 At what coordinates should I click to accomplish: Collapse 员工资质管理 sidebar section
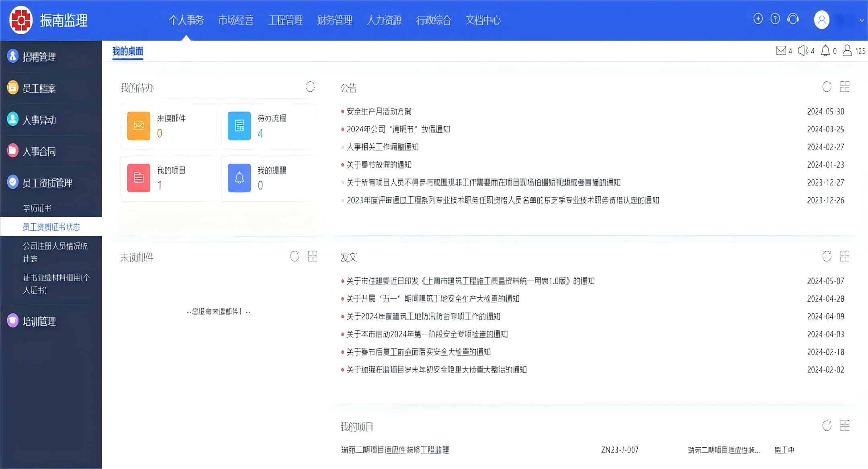point(47,183)
